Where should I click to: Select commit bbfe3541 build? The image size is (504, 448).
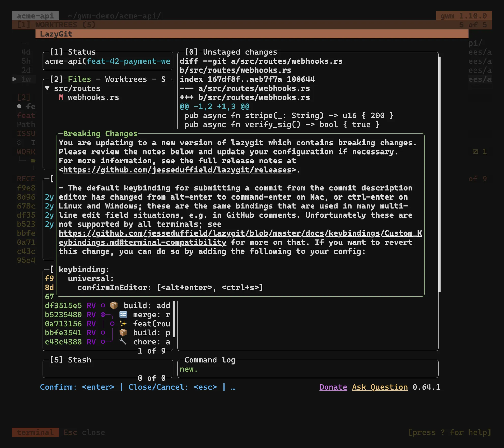click(x=107, y=332)
